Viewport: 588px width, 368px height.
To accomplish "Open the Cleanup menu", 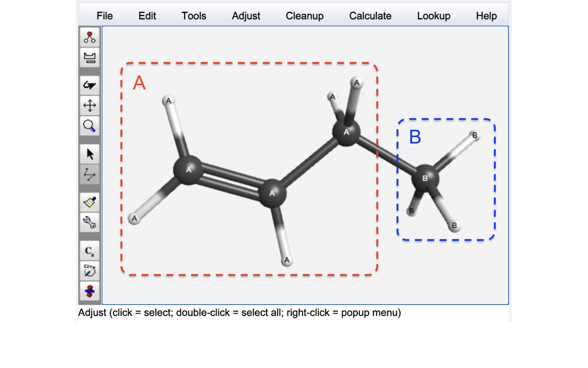I will point(305,16).
